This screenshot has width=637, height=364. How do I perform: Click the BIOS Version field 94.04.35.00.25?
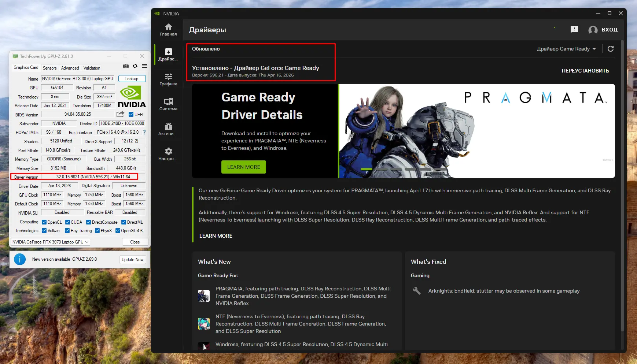(78, 114)
